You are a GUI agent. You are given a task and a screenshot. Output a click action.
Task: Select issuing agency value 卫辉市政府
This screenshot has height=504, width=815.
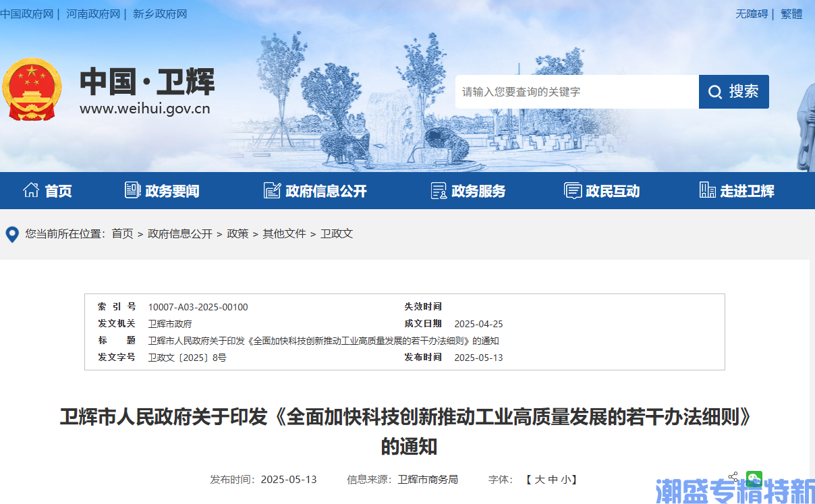tap(170, 324)
